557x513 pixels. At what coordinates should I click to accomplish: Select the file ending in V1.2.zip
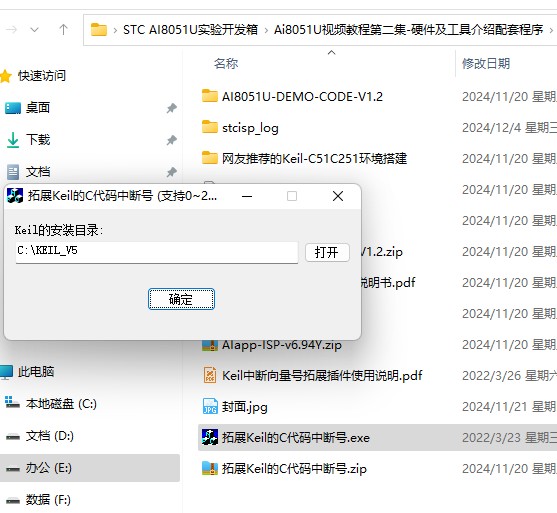tap(382, 252)
